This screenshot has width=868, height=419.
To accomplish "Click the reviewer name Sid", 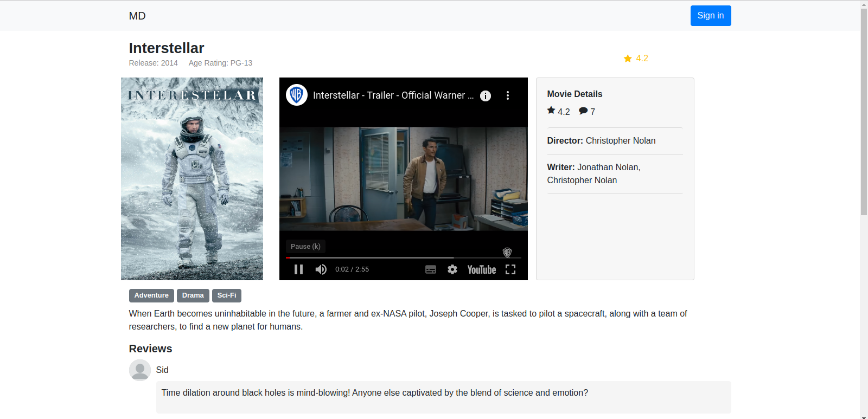I will (162, 370).
